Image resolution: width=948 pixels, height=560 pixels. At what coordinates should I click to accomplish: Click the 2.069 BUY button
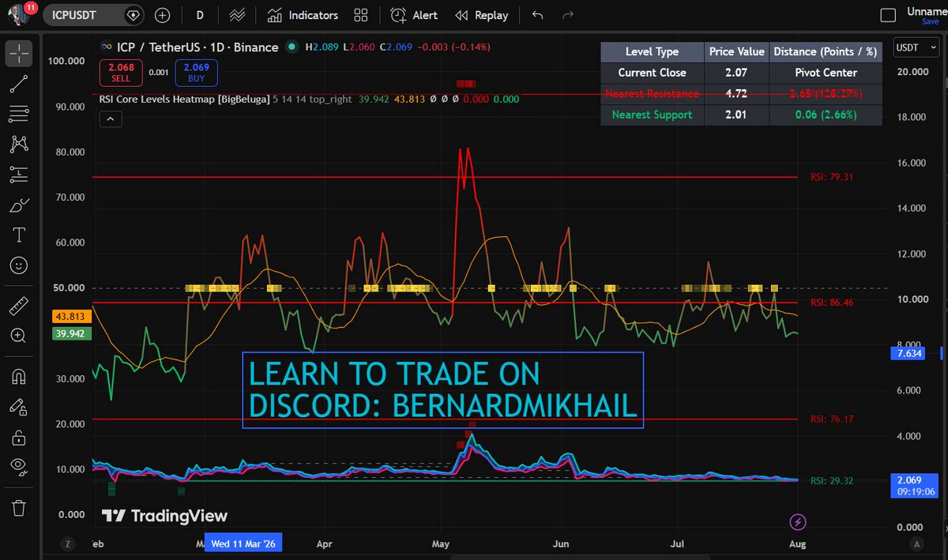pos(196,73)
